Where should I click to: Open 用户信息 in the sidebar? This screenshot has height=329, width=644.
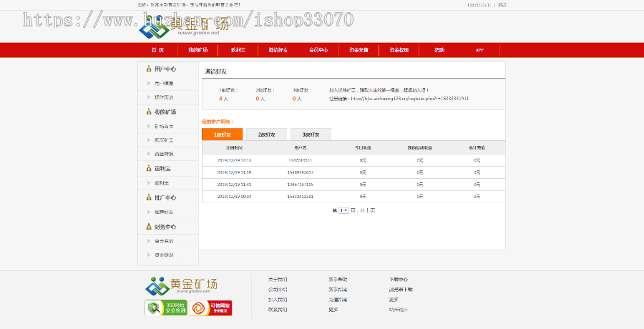click(164, 84)
